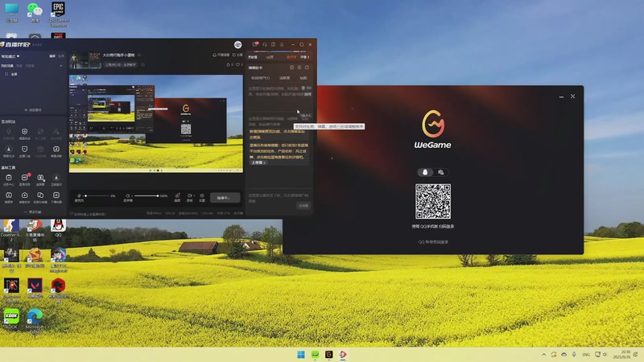
Task: Show hidden icons chevron in system tray
Action: 544,355
